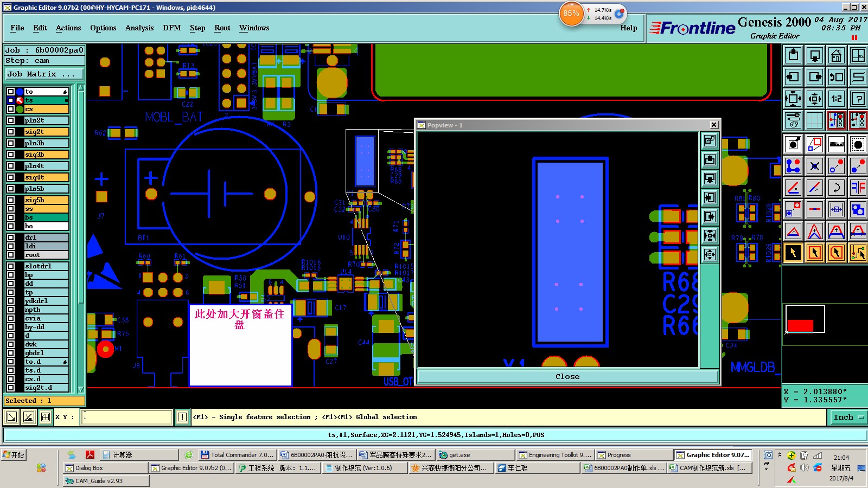Select the ruler measure tool
The height and width of the screenshot is (488, 868).
(x=837, y=144)
